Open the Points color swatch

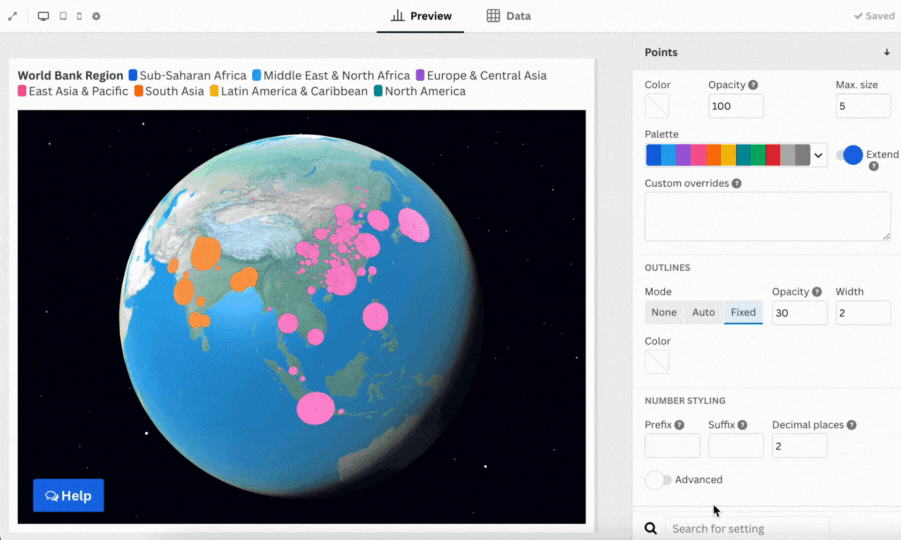pos(657,106)
